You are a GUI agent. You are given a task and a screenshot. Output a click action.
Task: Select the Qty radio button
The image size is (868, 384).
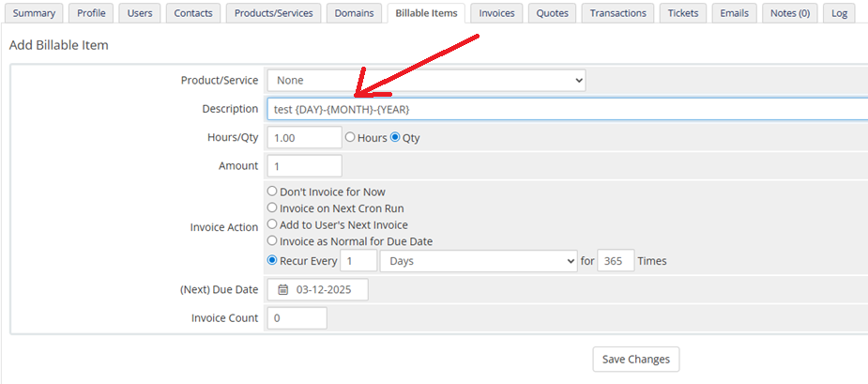tap(395, 137)
